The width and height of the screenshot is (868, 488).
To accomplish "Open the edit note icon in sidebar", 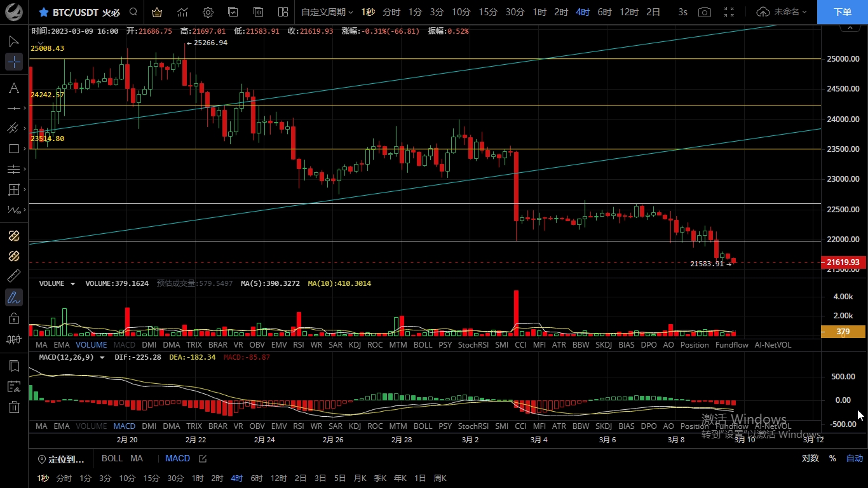I will point(14,386).
